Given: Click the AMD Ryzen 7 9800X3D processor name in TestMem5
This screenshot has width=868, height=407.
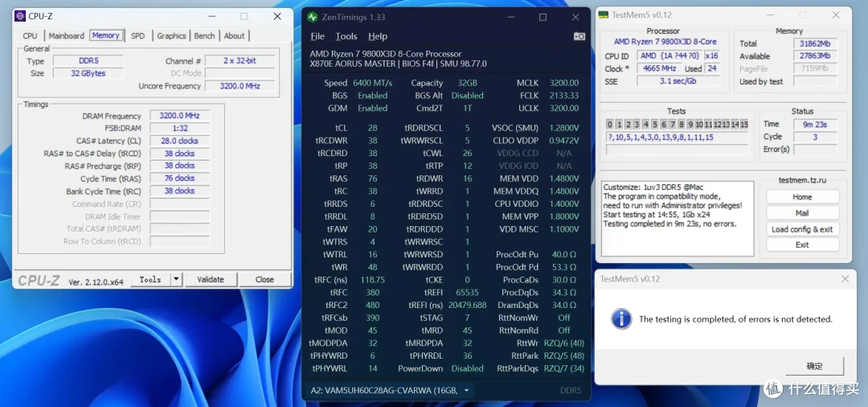Looking at the screenshot, I should (x=665, y=42).
